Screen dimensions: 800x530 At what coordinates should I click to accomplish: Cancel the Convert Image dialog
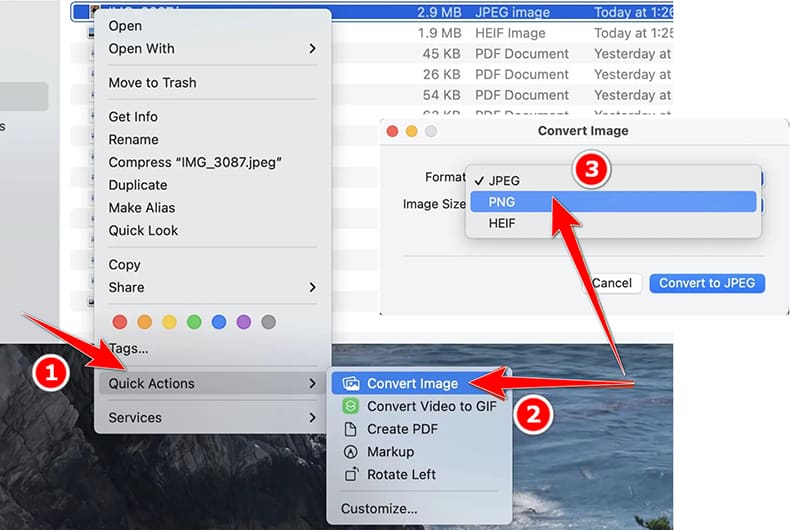pos(612,283)
